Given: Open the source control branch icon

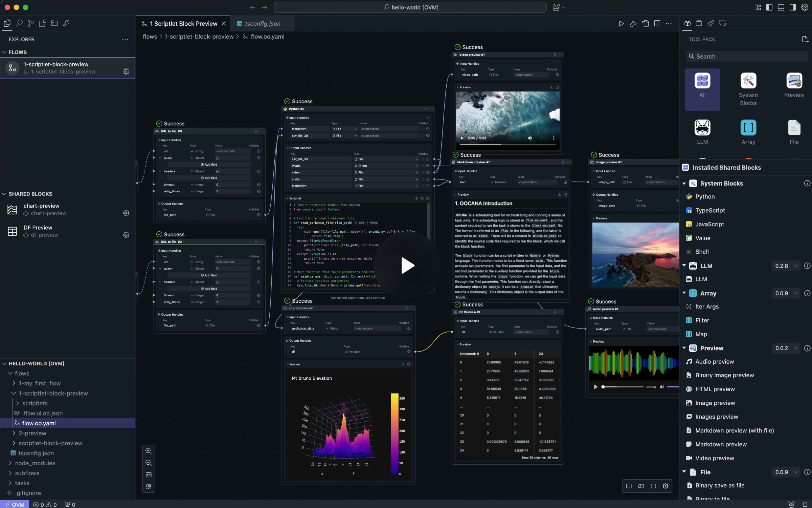Looking at the screenshot, I should pyautogui.click(x=31, y=23).
